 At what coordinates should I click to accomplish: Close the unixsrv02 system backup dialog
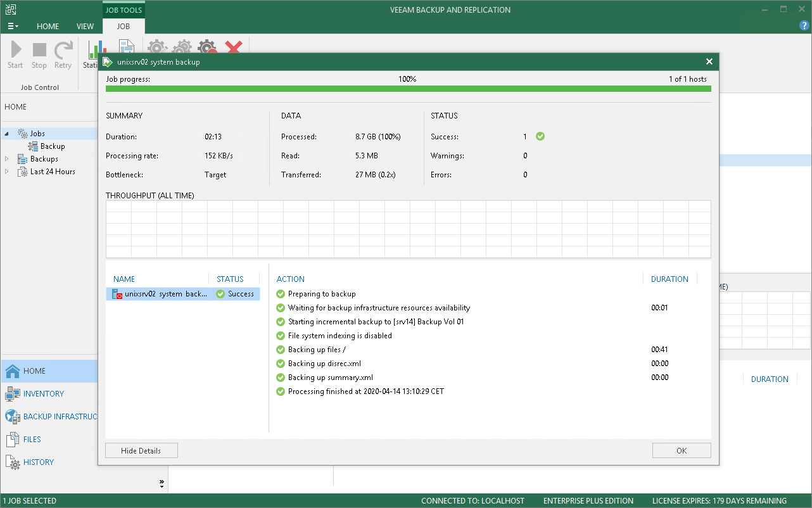click(709, 62)
